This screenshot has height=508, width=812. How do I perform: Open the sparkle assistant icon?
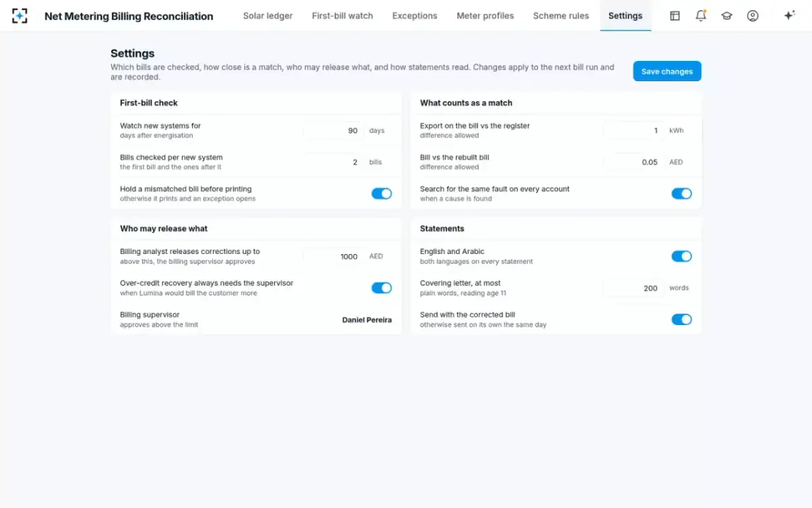tap(789, 16)
